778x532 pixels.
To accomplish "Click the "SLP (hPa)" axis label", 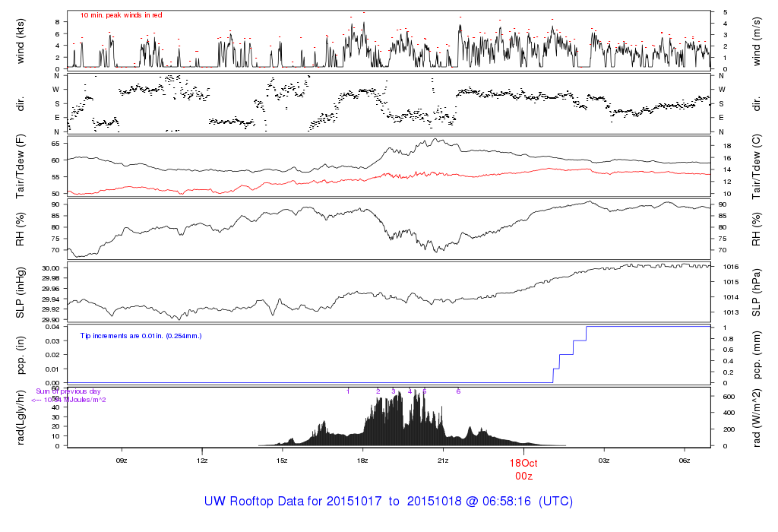I will [x=758, y=293].
